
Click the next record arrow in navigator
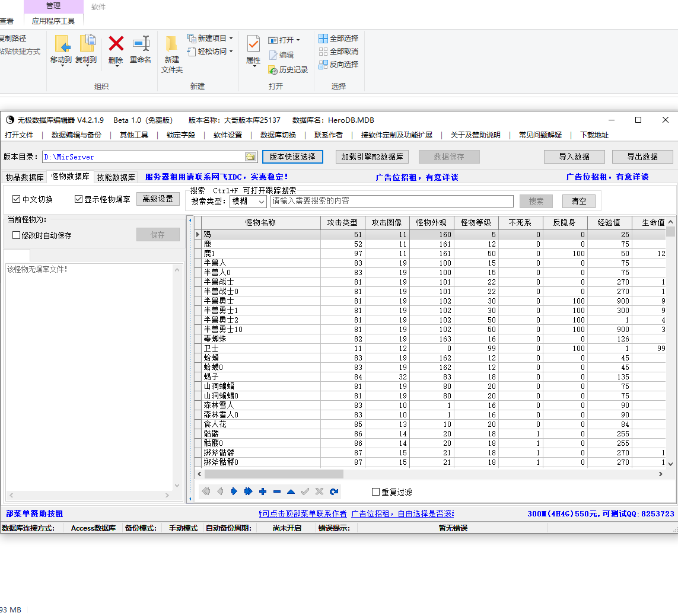[234, 491]
